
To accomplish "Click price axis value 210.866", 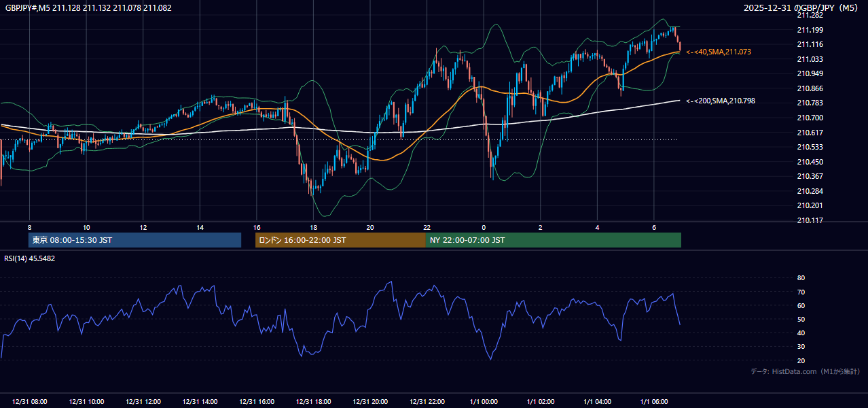I will coord(810,88).
